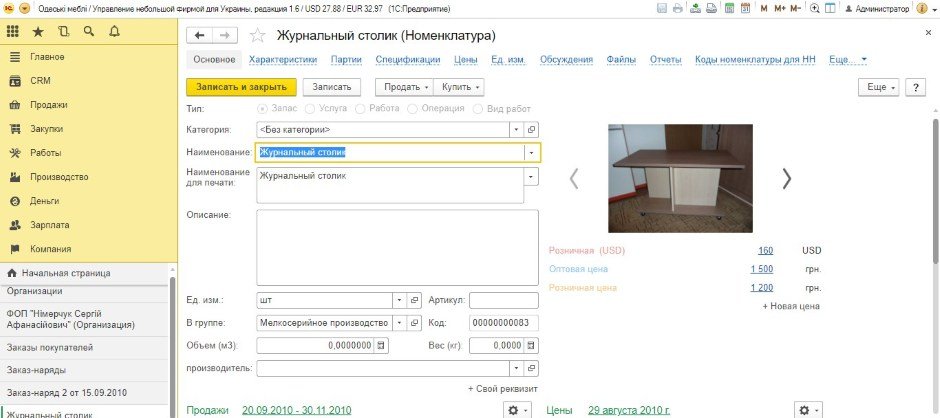Open the Производство section in sidebar
This screenshot has width=940, height=418.
click(x=89, y=177)
